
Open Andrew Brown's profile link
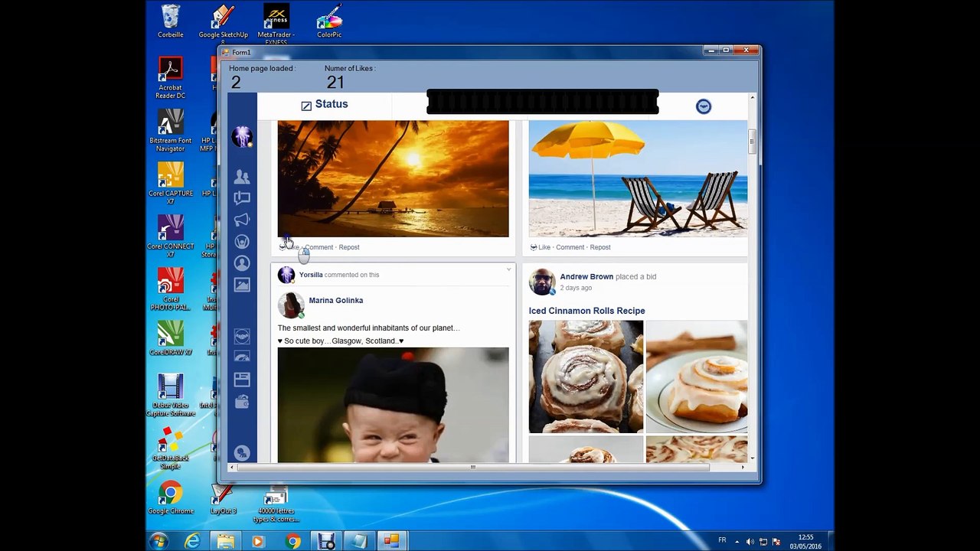tap(586, 276)
